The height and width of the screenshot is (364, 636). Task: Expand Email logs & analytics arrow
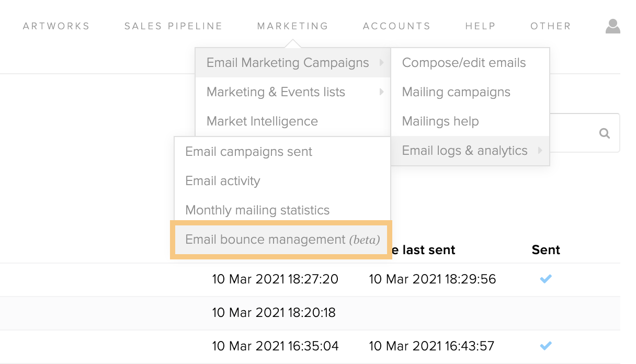tap(540, 151)
